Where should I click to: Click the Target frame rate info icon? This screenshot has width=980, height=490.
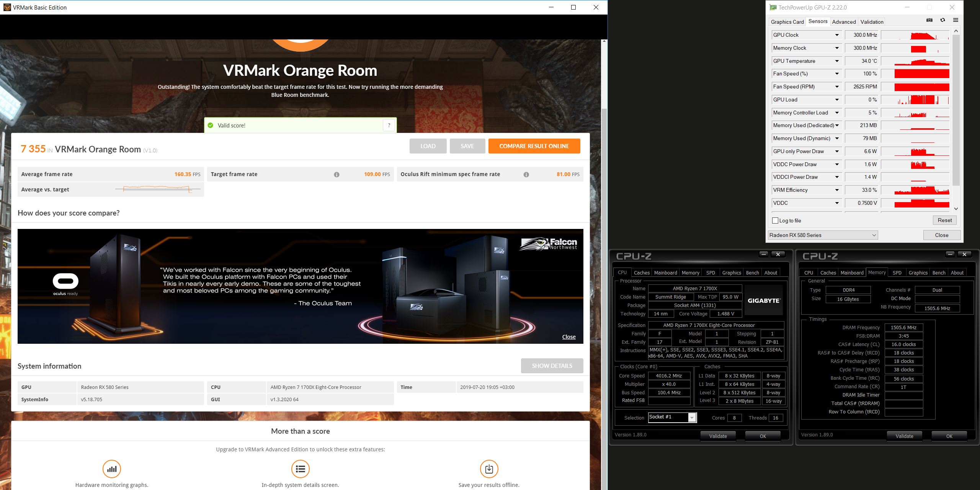tap(336, 175)
